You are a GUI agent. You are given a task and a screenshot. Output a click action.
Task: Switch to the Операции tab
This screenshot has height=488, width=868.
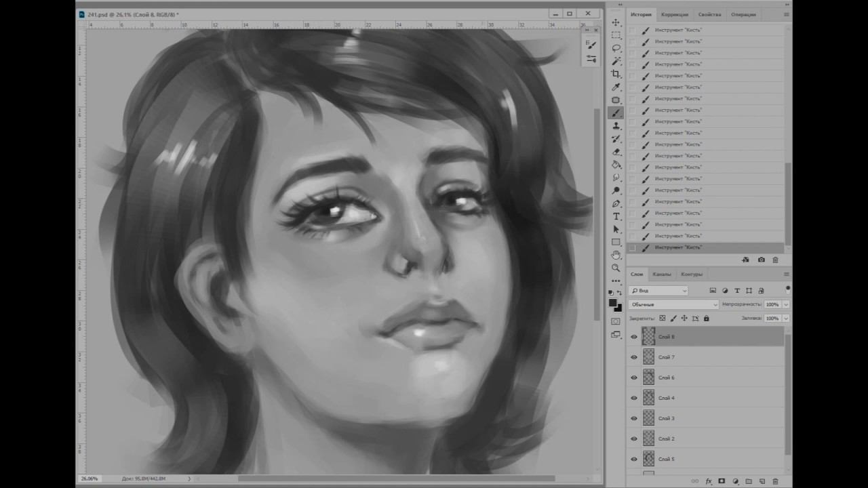pyautogui.click(x=744, y=14)
